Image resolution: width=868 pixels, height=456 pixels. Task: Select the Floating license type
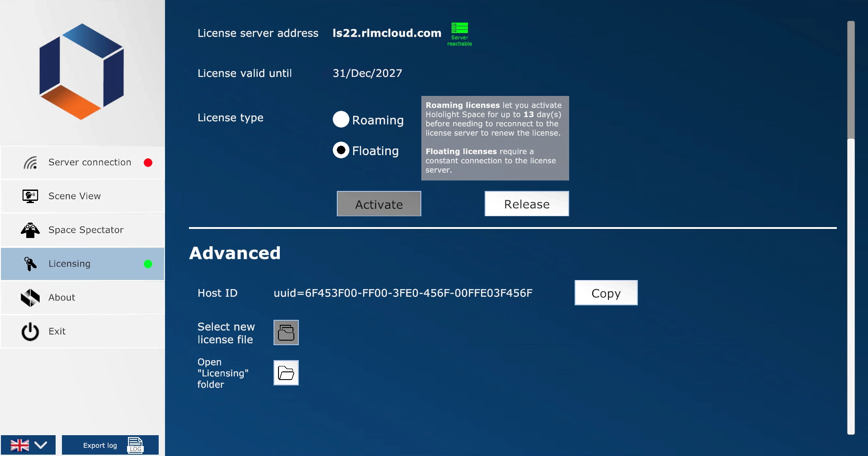(x=341, y=150)
